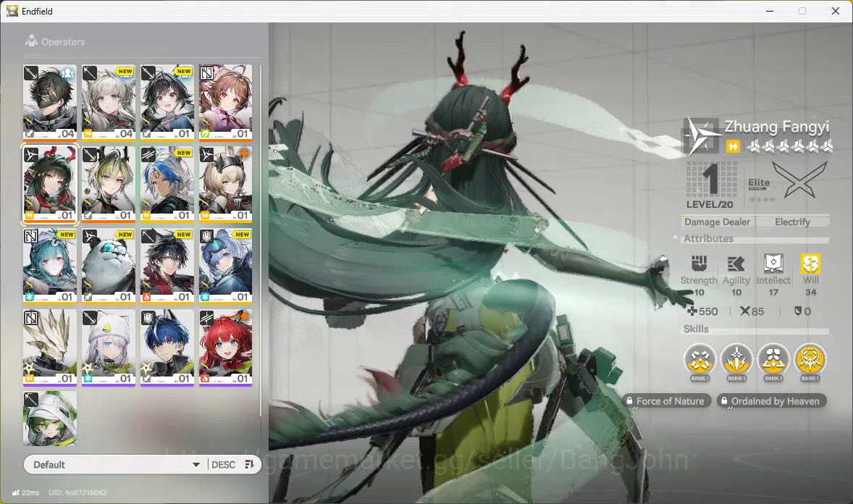Select the green-haired hooded operator in the bottom row
The height and width of the screenshot is (504, 853).
click(x=50, y=419)
